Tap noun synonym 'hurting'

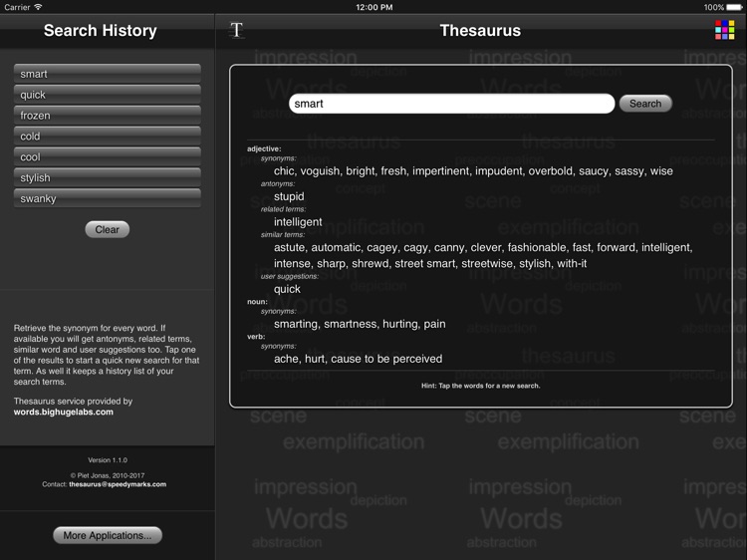pos(400,324)
